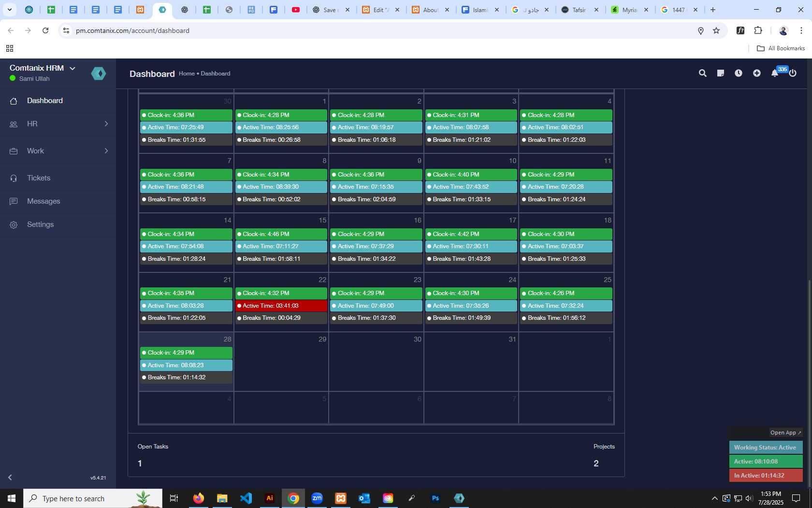Open Chrome three-dot menu
This screenshot has height=508, width=812.
pos(801,30)
